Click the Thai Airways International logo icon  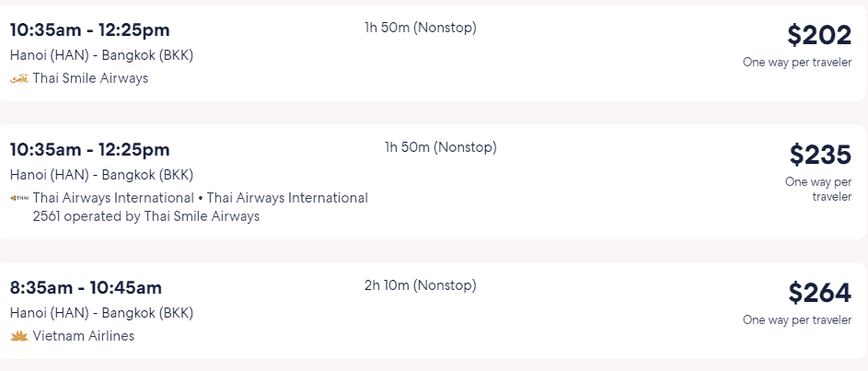click(18, 198)
